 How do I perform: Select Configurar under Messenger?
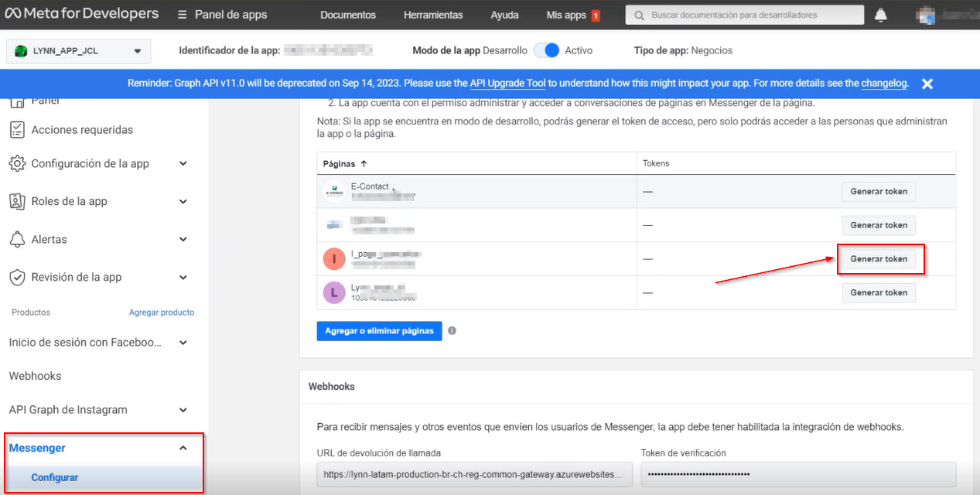[55, 477]
